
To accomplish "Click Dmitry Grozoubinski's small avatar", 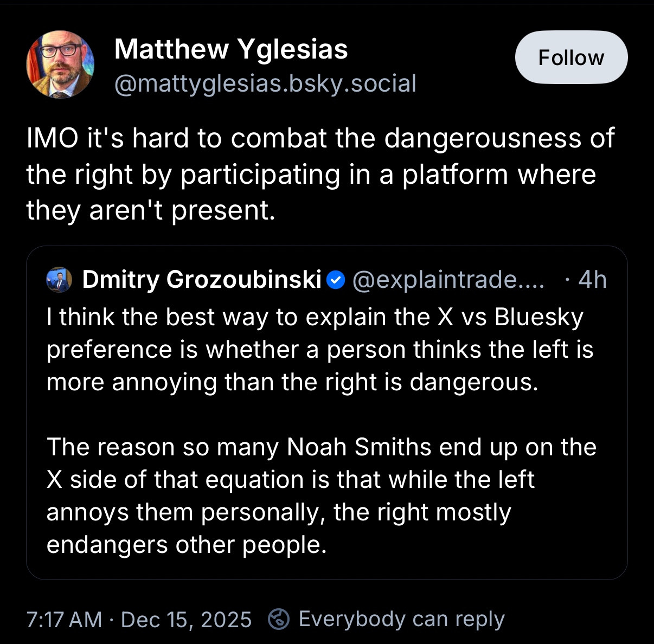I will point(59,280).
